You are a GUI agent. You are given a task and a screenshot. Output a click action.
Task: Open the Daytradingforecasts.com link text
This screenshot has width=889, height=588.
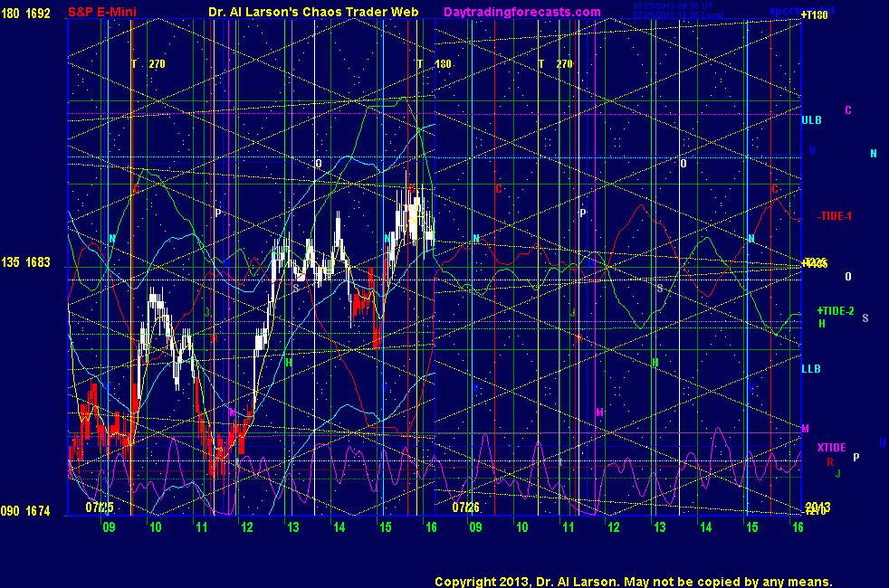(522, 12)
